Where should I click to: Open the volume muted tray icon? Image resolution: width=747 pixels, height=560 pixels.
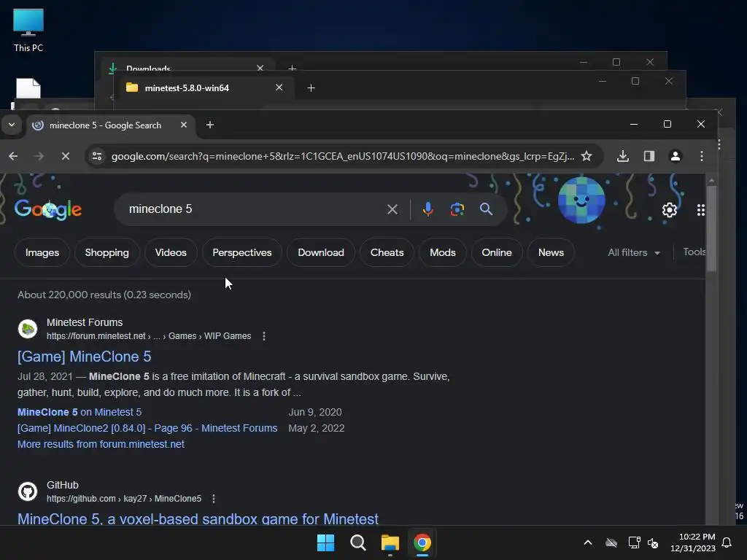653,542
